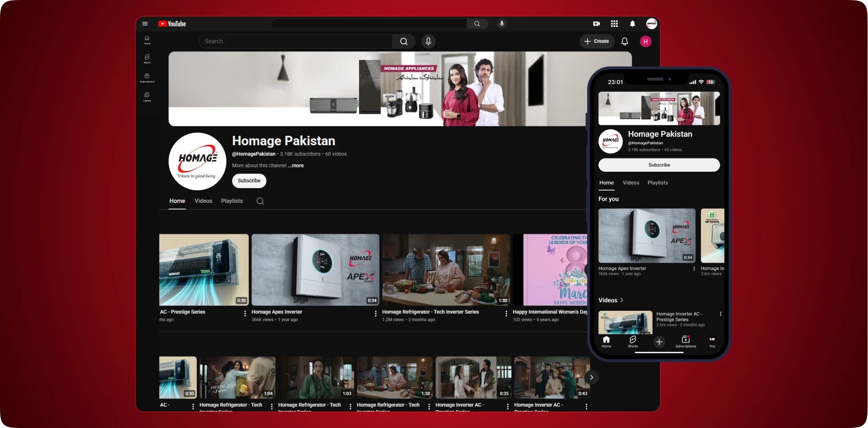Click the voice search microphone beside Search field
868x428 pixels.
coord(428,41)
